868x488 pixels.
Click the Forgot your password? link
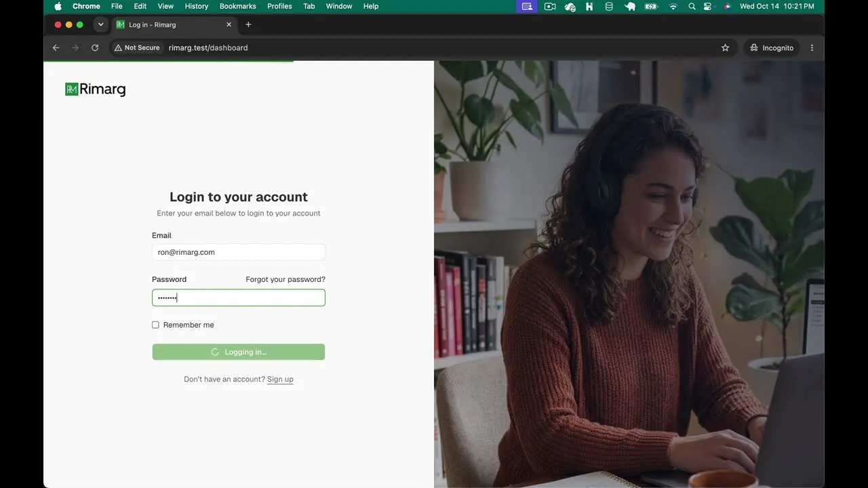pos(285,279)
